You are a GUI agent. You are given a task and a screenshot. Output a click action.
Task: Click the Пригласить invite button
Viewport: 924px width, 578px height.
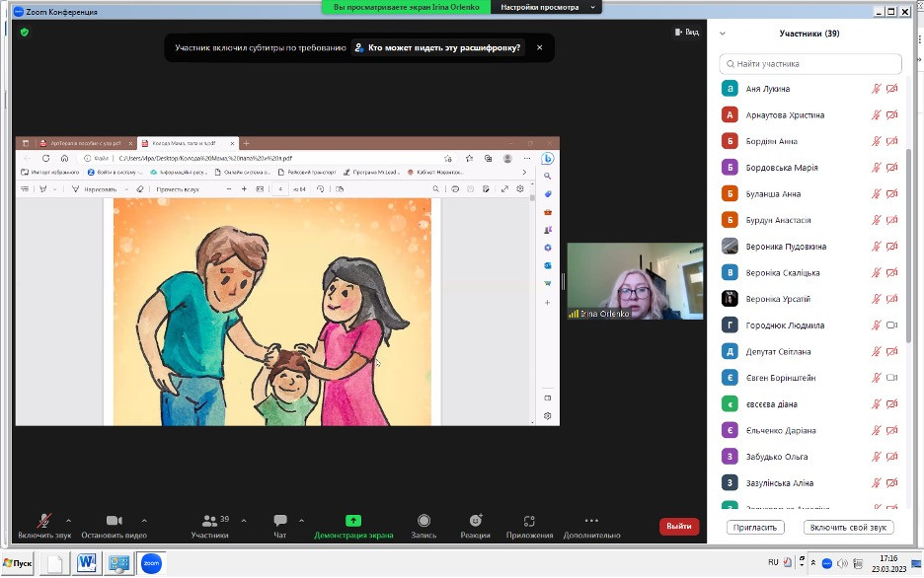pyautogui.click(x=755, y=527)
